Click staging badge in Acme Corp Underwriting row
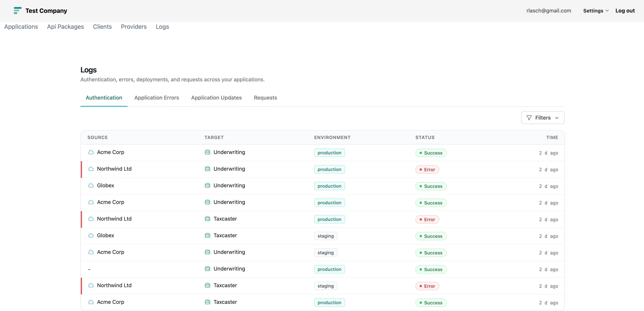Screen dimensions: 644x311 (325, 253)
